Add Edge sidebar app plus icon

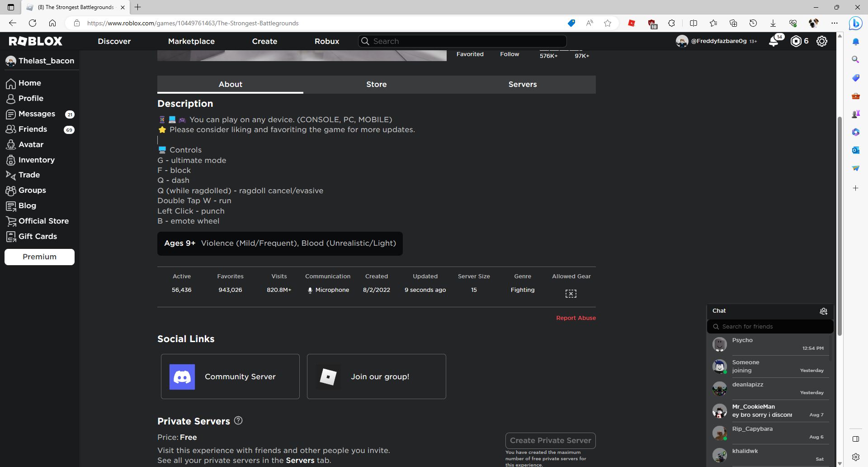tap(855, 188)
